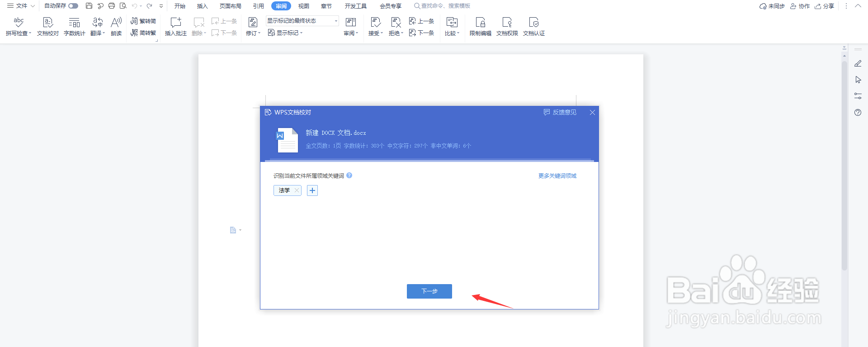868x347 pixels.
Task: Open 修订 track changes
Action: tap(253, 27)
